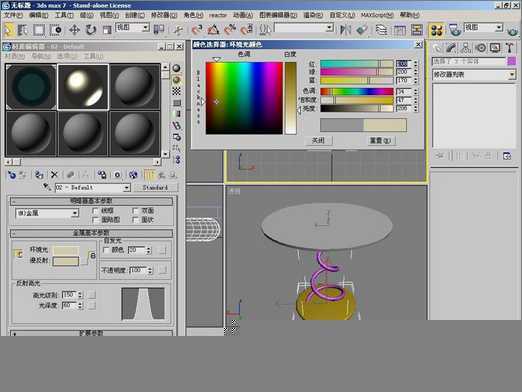This screenshot has width=522, height=392.
Task: Open the modifier list dropdown
Action: (474, 75)
